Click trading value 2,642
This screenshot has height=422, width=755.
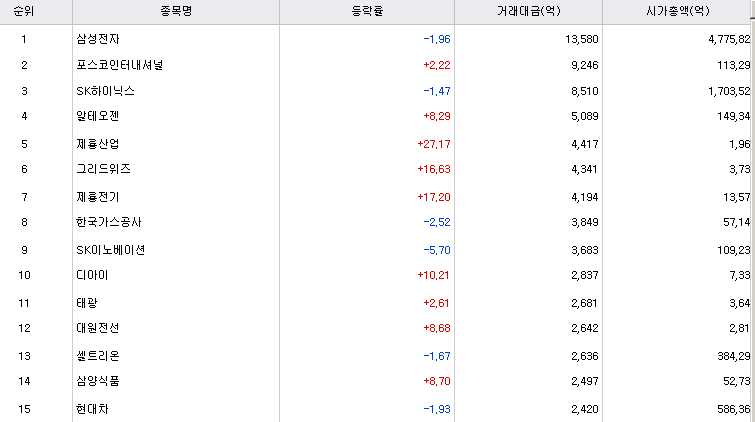click(585, 328)
